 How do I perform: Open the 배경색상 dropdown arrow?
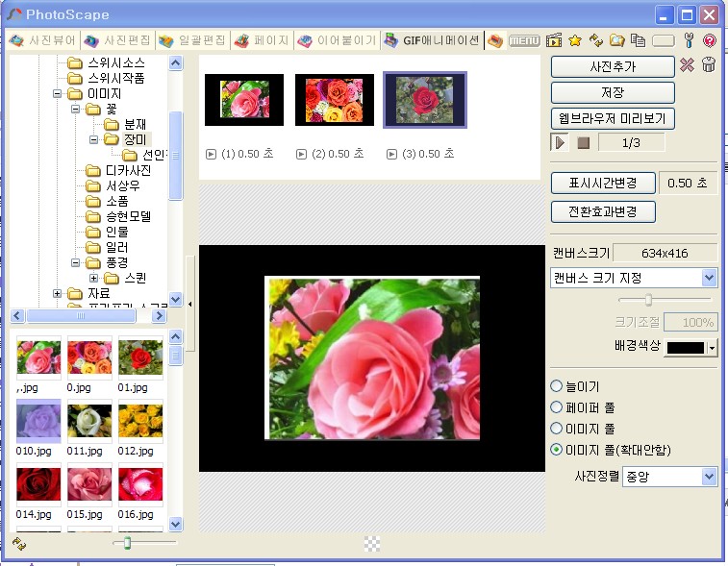712,348
